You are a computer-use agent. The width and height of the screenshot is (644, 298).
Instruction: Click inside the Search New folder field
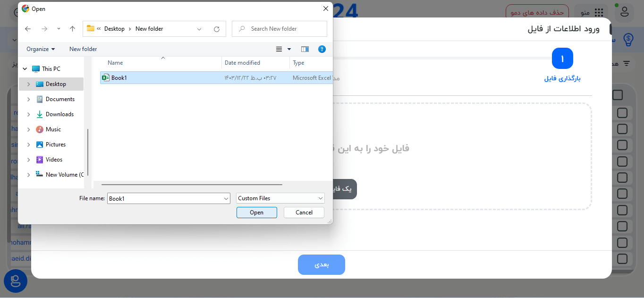tap(279, 28)
